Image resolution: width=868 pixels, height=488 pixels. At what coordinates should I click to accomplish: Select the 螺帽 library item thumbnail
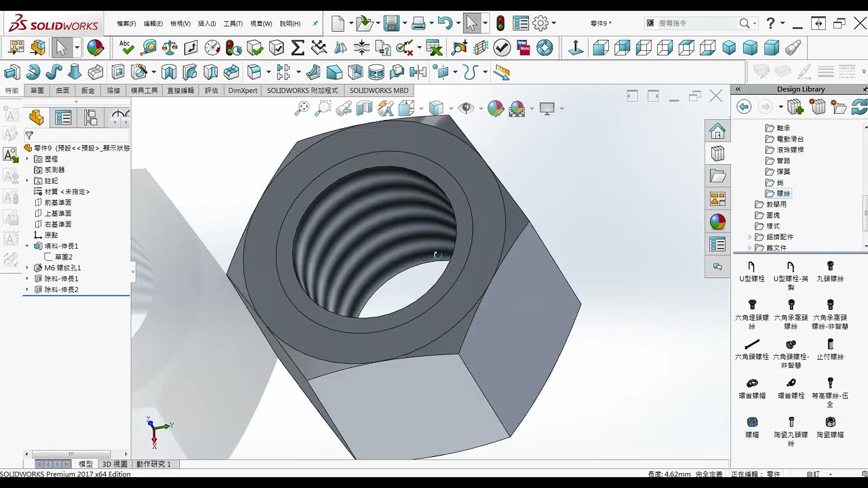[752, 427]
